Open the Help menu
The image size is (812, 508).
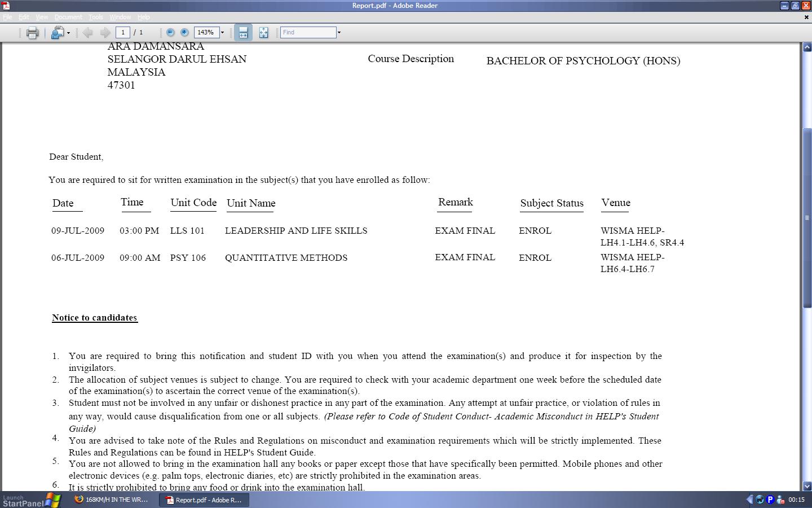144,17
